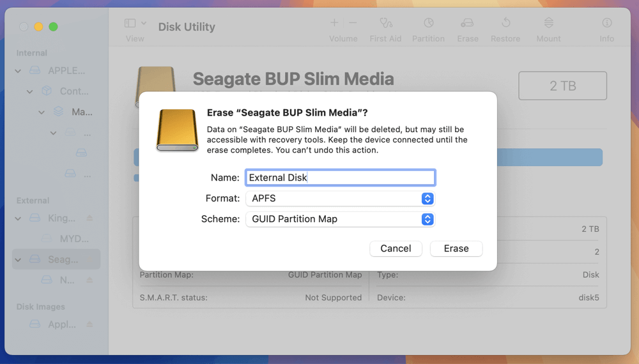Viewport: 639px width, 364px height.
Task: Click the Seagate BUP Slim Media heading
Action: point(293,79)
